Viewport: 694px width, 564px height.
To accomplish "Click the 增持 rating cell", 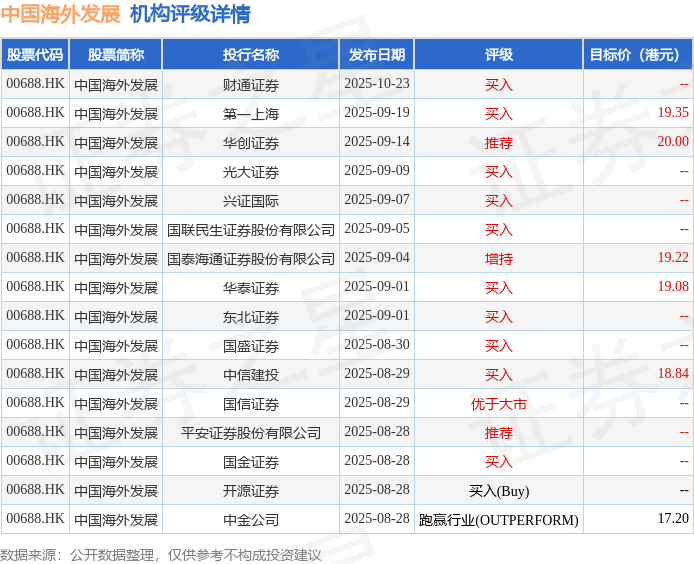I will pyautogui.click(x=499, y=259).
